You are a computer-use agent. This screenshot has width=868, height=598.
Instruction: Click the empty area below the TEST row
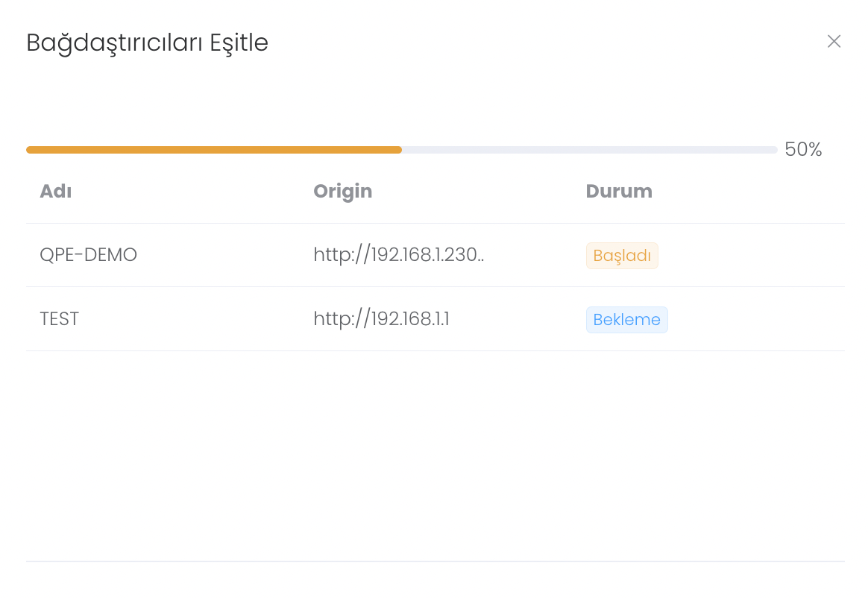click(x=435, y=455)
